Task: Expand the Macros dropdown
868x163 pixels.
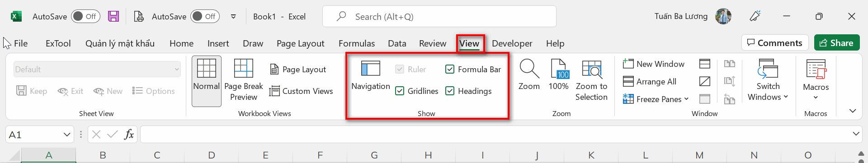Action: [x=816, y=97]
